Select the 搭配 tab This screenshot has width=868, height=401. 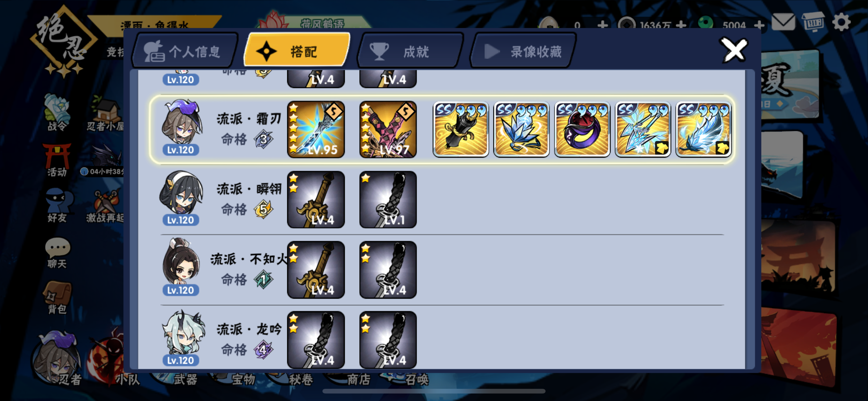[x=297, y=51]
